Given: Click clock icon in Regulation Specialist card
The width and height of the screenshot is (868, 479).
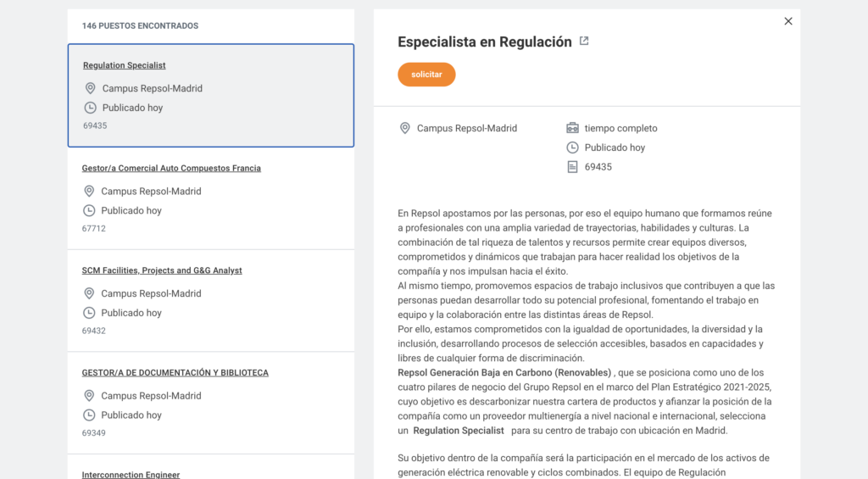Looking at the screenshot, I should point(91,108).
